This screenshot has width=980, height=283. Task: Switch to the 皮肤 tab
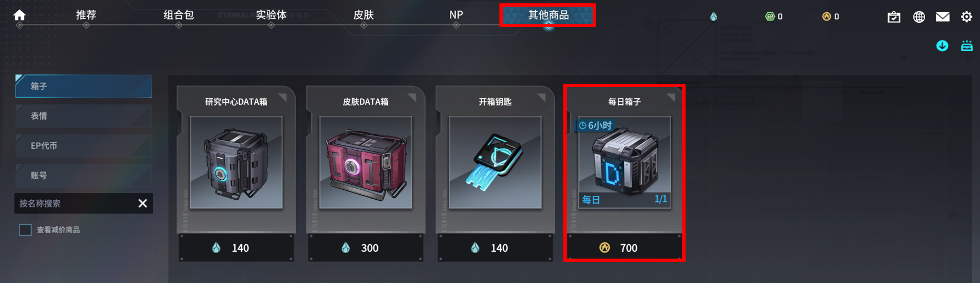tap(363, 15)
